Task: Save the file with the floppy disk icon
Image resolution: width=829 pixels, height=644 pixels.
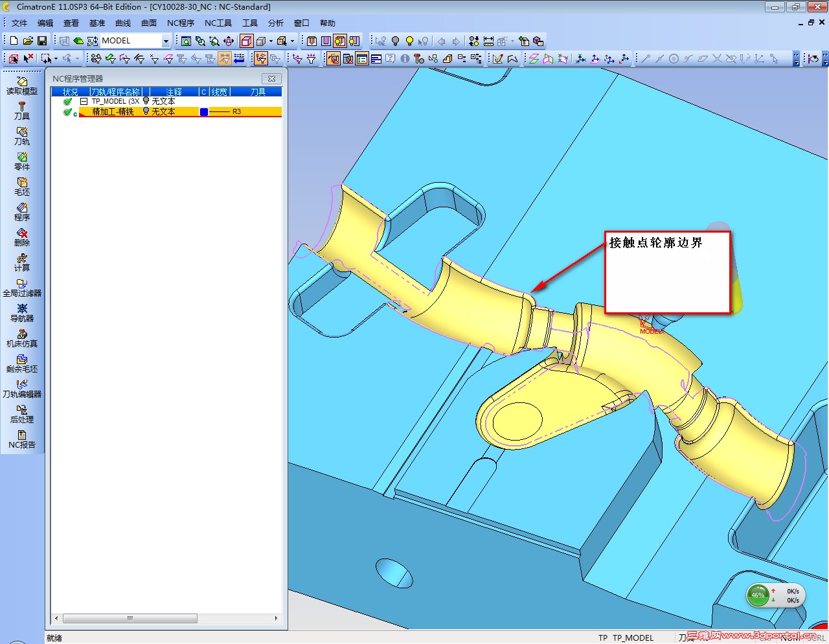Action: [x=42, y=40]
